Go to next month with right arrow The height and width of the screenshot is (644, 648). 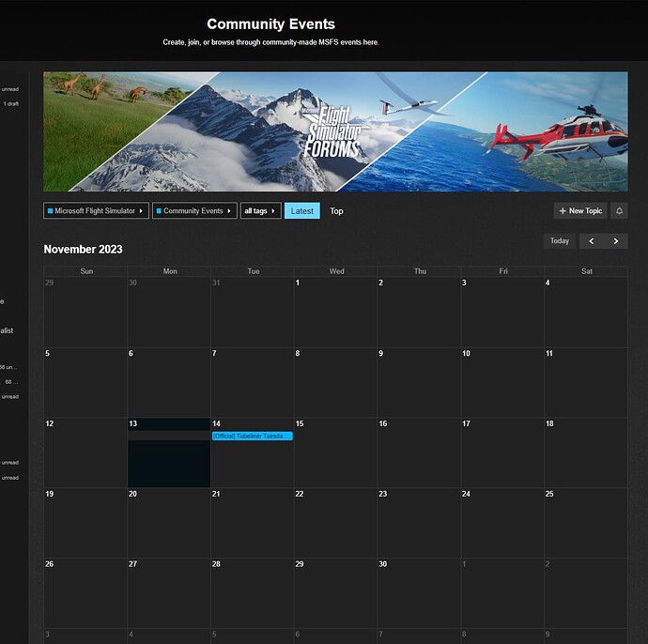point(616,241)
